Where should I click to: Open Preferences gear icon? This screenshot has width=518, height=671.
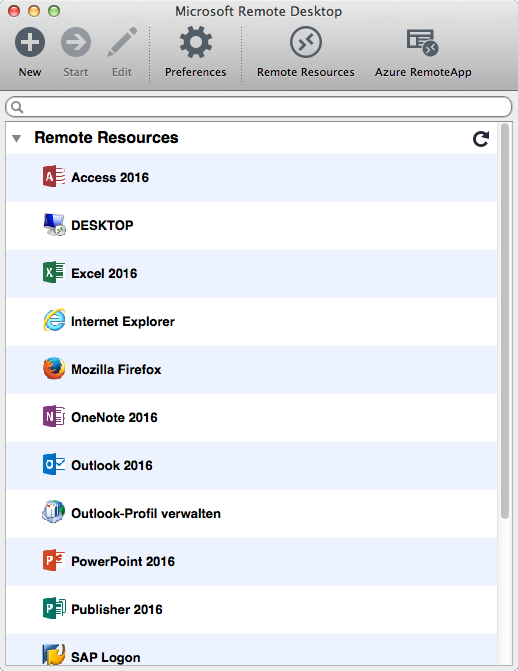(196, 42)
